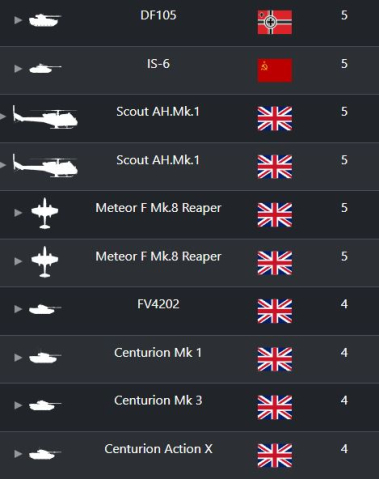Click the DF105 tank silhouette icon

coord(45,20)
